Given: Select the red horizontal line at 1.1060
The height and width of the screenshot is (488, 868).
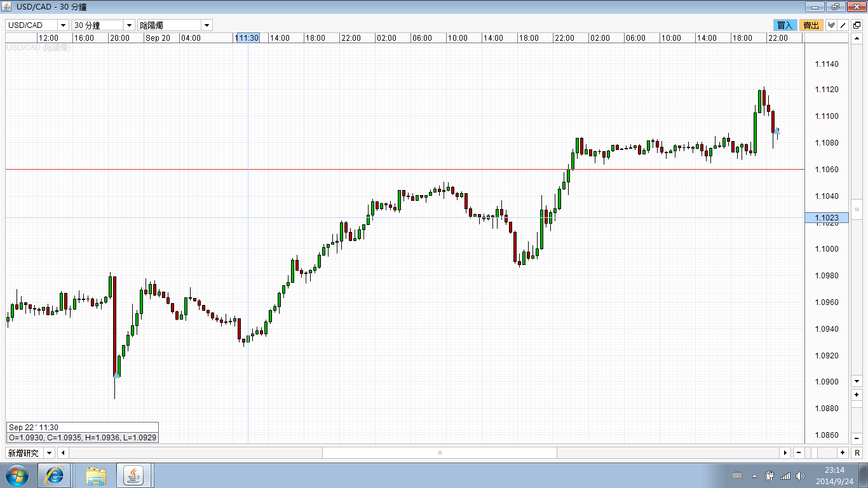Looking at the screenshot, I should click(404, 169).
